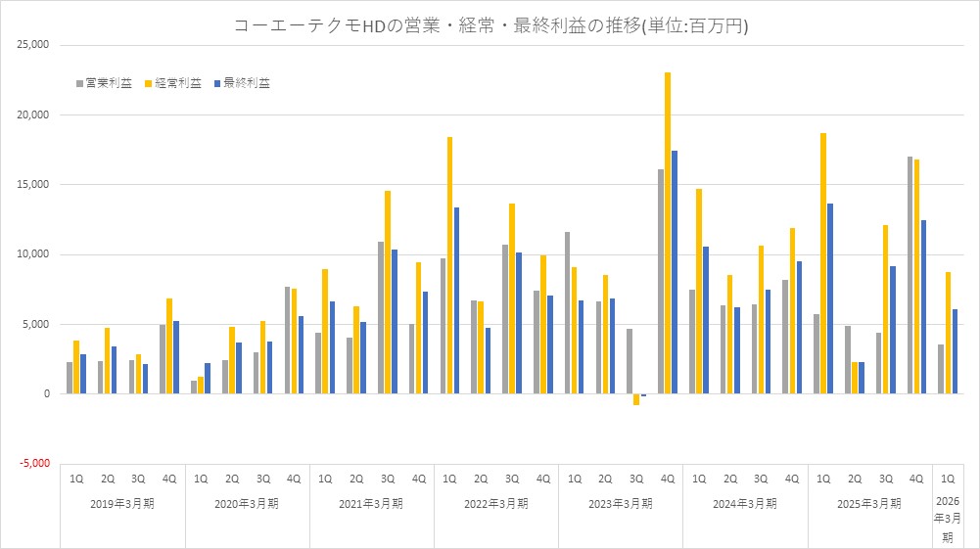980x549 pixels.
Task: Select the gray 営業利益 legend swatch
Action: click(79, 84)
